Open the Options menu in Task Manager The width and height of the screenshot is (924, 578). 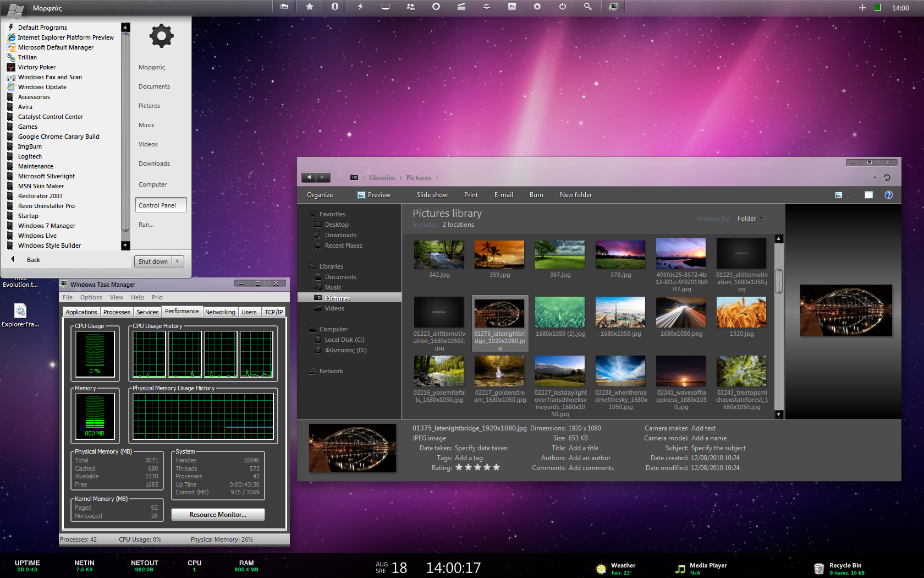(x=91, y=297)
